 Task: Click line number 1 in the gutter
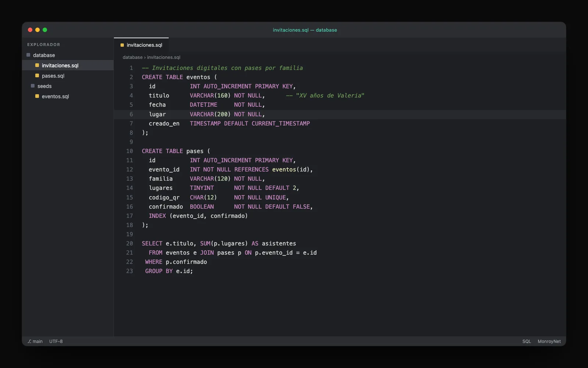[x=131, y=68]
